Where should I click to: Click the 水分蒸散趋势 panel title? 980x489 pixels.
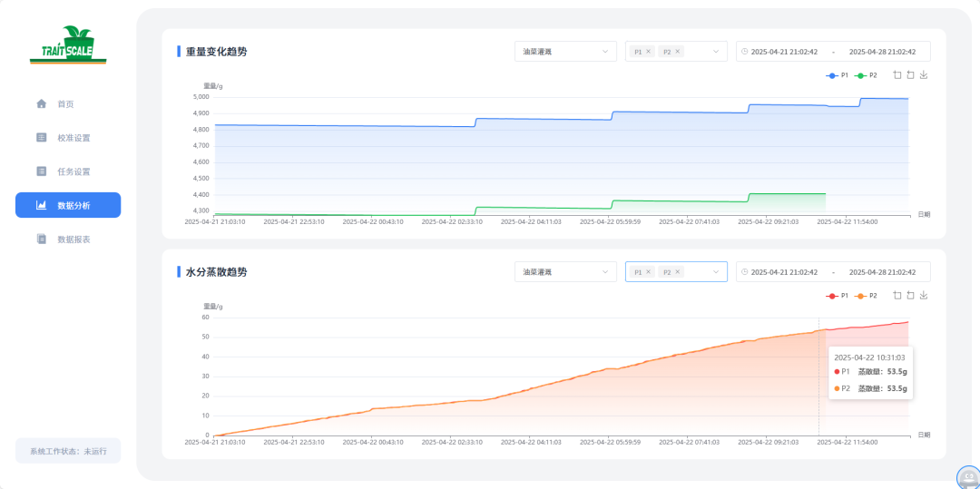click(216, 271)
